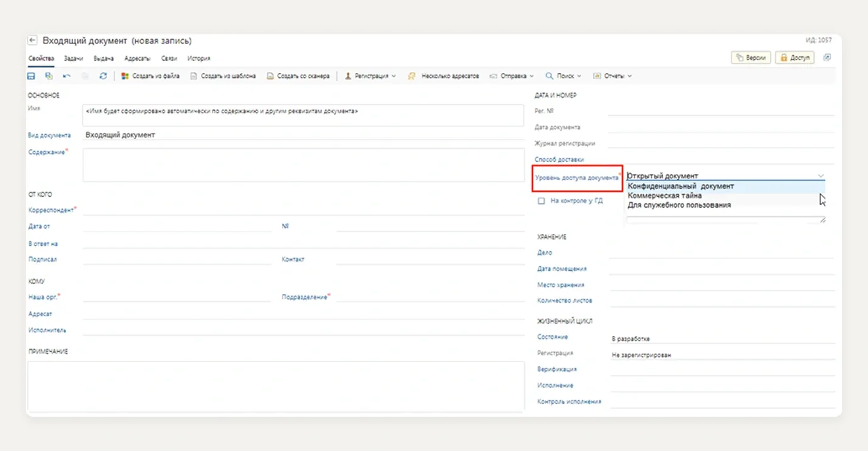Click the Версии button
This screenshot has height=451, width=868.
pyautogui.click(x=751, y=58)
